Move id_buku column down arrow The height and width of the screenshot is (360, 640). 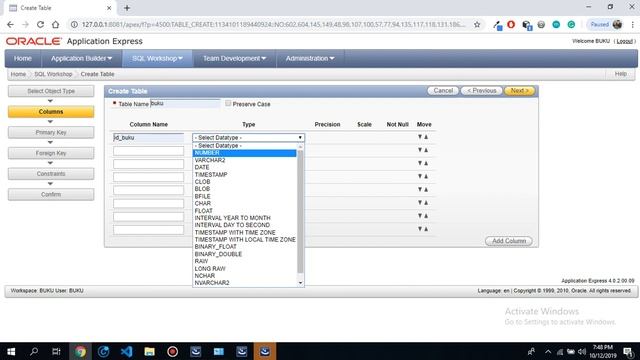coord(420,137)
